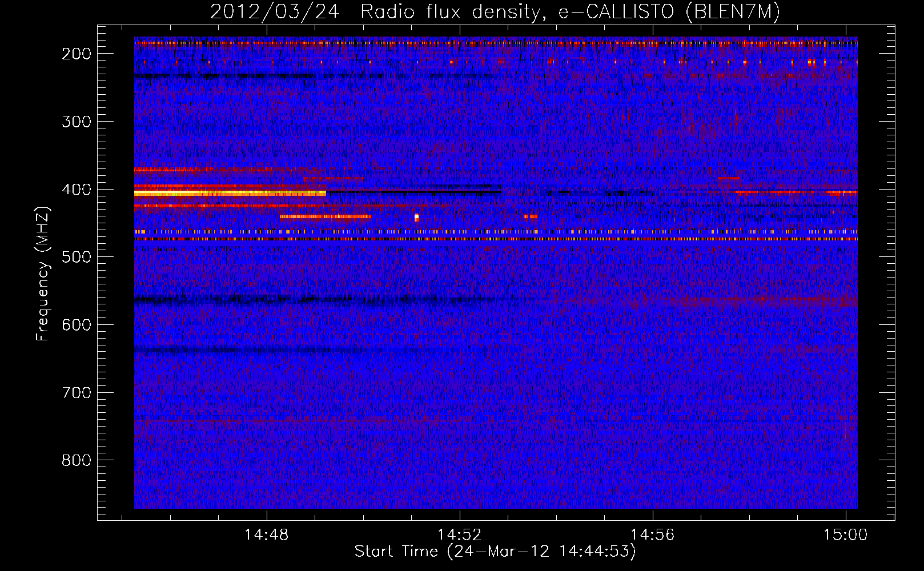Click the 'Frequency (MHZ)' axis label
The image size is (924, 571).
43,274
